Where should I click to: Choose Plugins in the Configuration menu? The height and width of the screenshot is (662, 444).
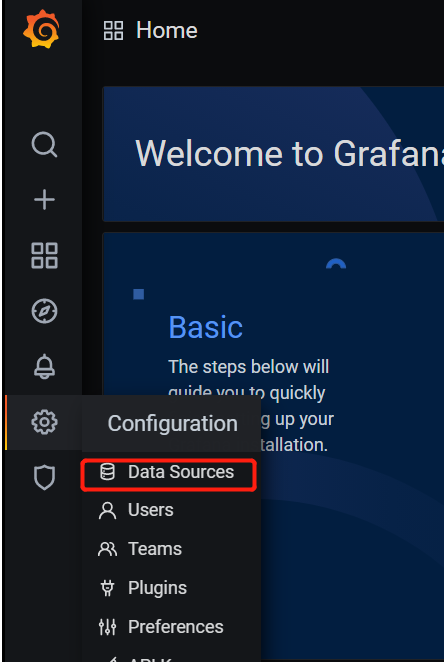(142, 588)
